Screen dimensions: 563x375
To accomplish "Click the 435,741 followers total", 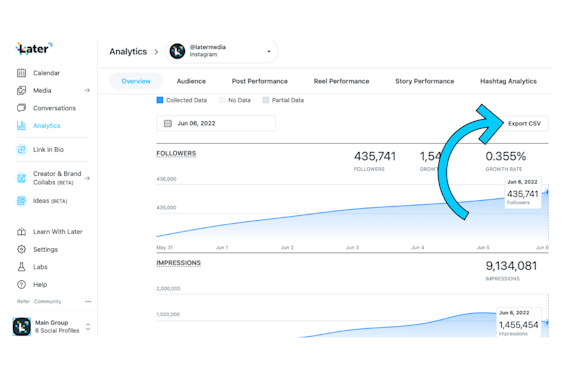I will [x=375, y=156].
